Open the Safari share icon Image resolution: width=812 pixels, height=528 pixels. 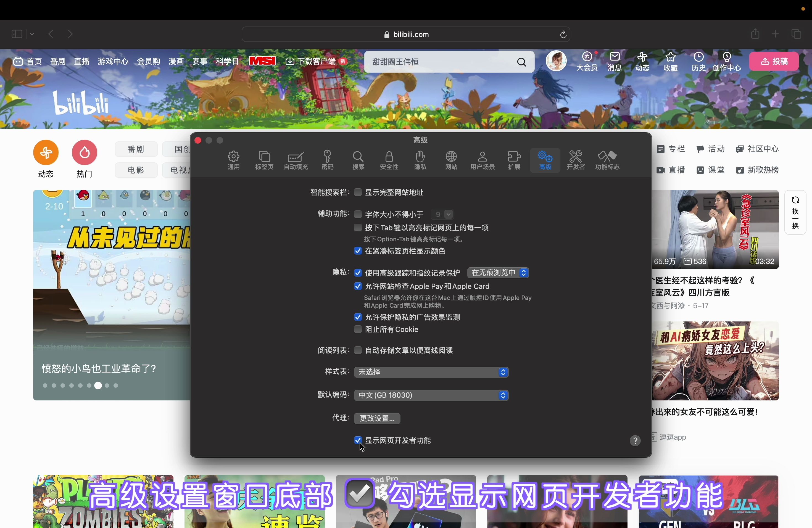point(755,34)
